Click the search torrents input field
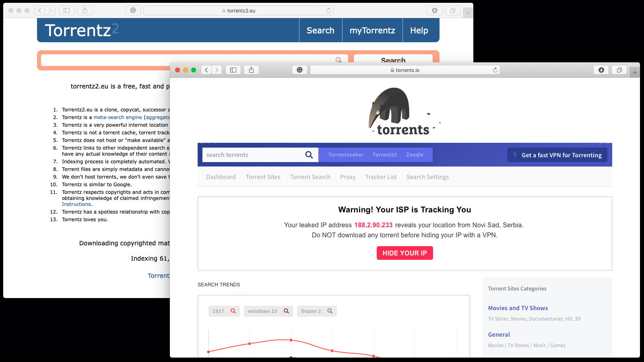The image size is (644, 362). pyautogui.click(x=253, y=155)
